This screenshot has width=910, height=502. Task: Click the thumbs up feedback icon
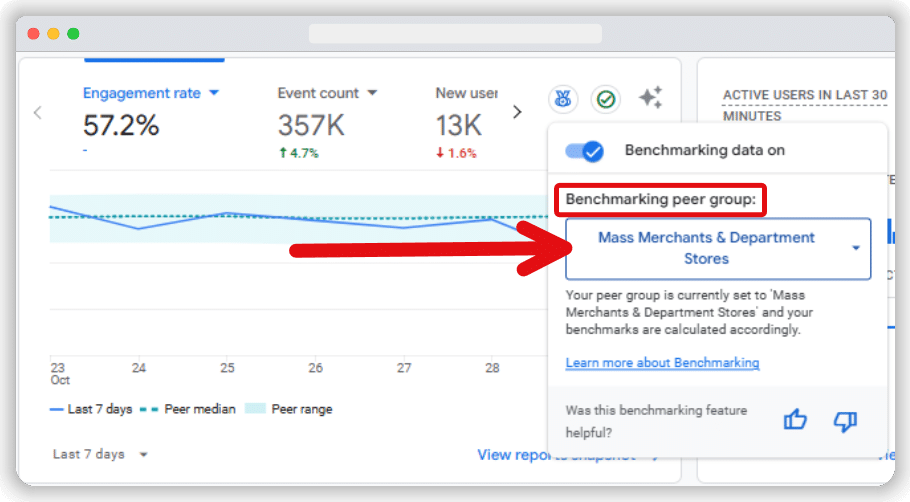click(795, 420)
